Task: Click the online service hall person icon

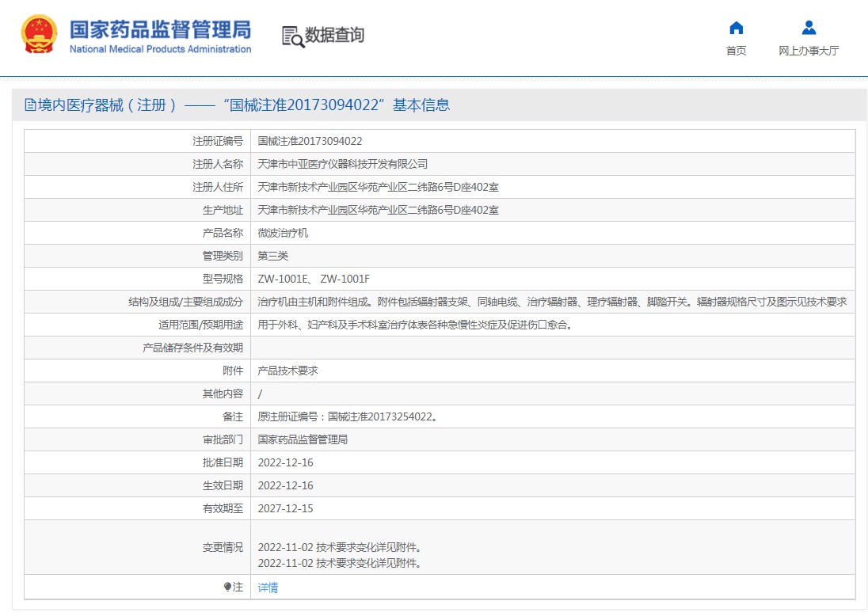Action: click(x=809, y=28)
